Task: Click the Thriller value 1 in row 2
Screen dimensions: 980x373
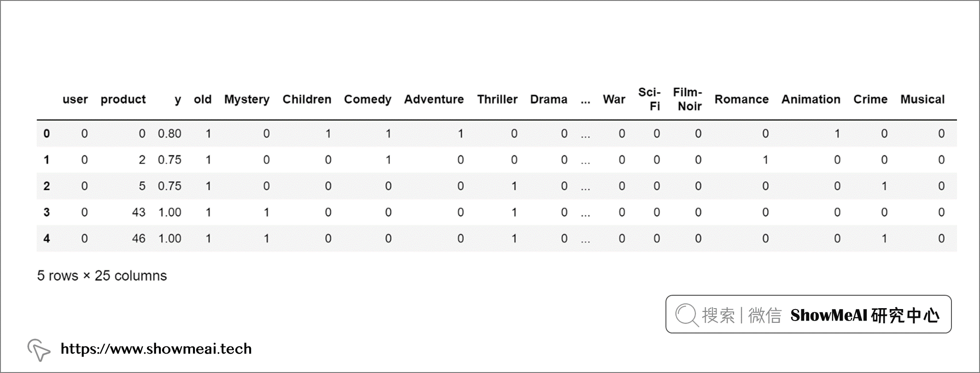Action: click(514, 186)
